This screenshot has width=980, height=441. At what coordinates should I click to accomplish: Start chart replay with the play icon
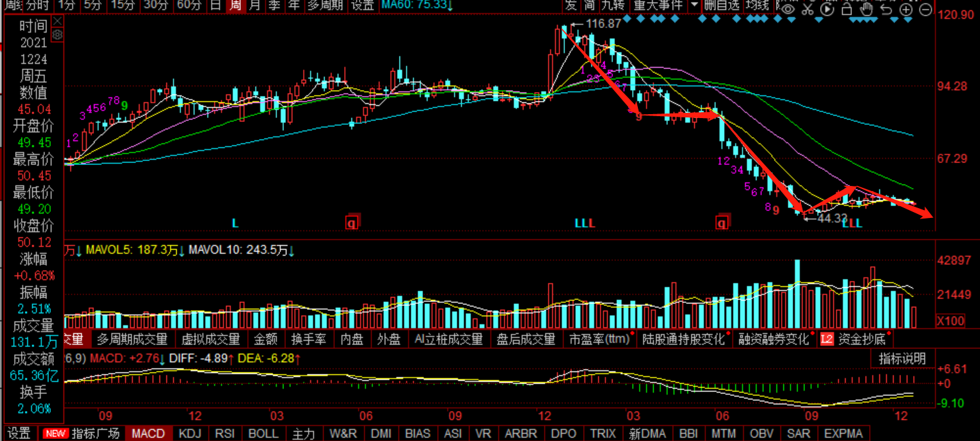tap(827, 9)
